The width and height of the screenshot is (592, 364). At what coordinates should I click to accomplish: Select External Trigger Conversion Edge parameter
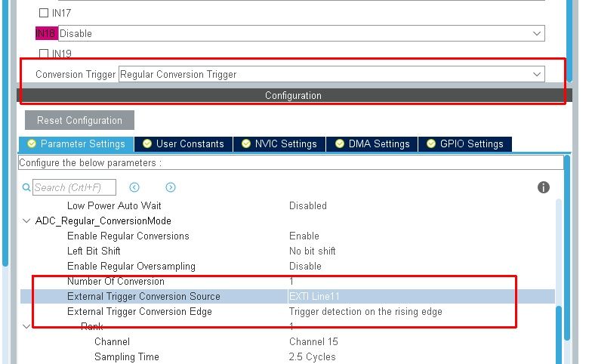click(x=139, y=311)
